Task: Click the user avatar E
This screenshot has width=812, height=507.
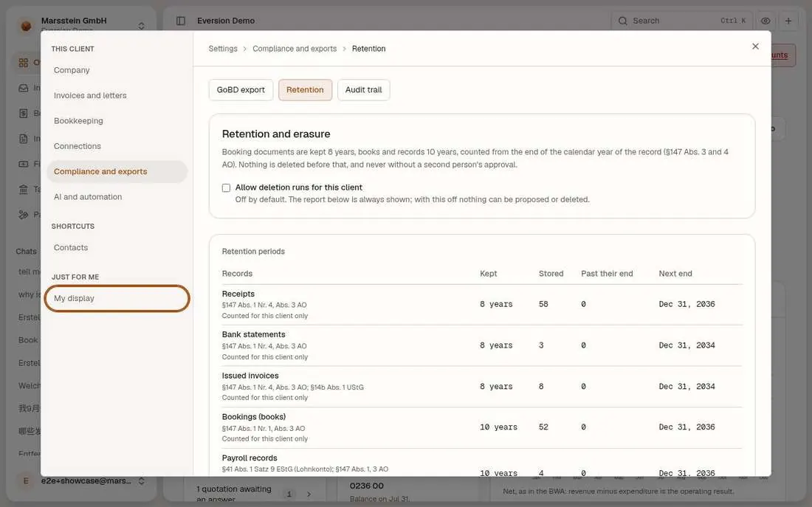Action: pyautogui.click(x=26, y=481)
